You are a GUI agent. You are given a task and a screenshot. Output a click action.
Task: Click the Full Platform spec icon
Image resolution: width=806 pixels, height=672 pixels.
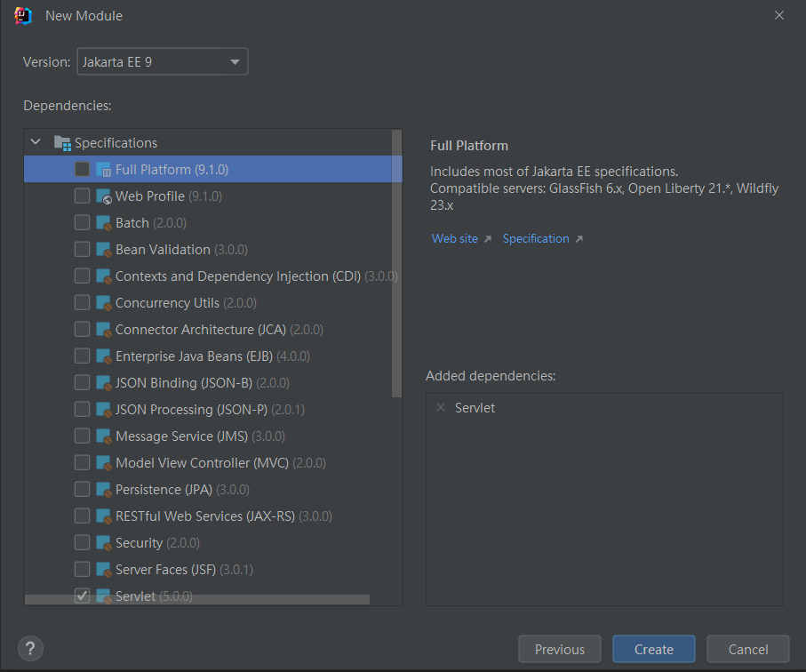click(x=103, y=170)
